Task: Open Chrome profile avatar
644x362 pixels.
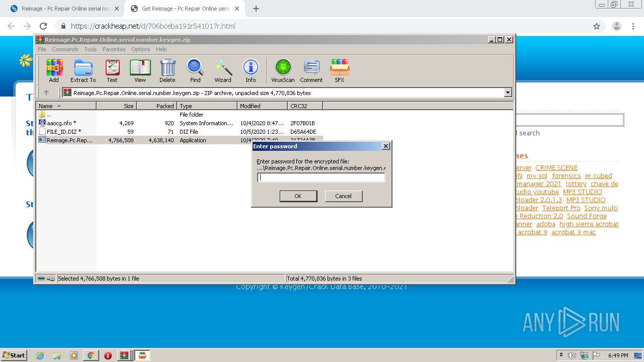Action: point(617,26)
